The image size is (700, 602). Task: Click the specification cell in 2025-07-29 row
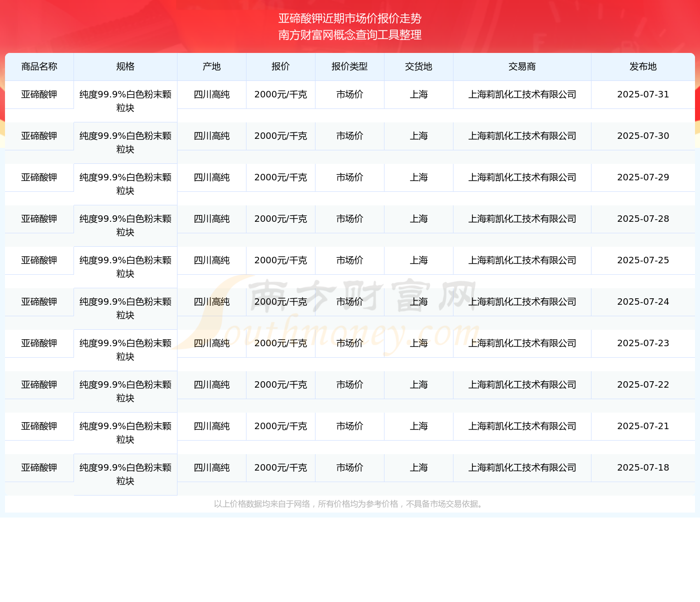[125, 184]
